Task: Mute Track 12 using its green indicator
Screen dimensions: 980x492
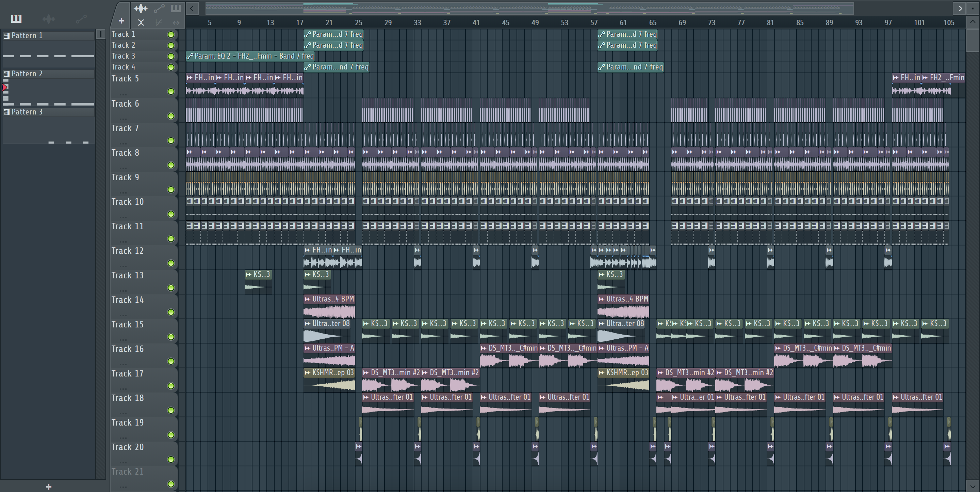Action: [x=171, y=263]
